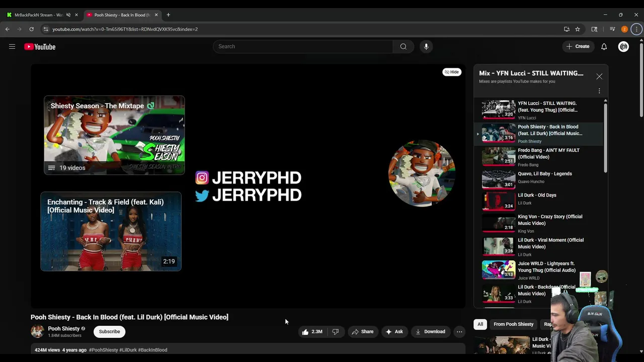Play Juice WRLD Lightyears
Image resolution: width=644 pixels, height=362 pixels.
click(x=538, y=270)
